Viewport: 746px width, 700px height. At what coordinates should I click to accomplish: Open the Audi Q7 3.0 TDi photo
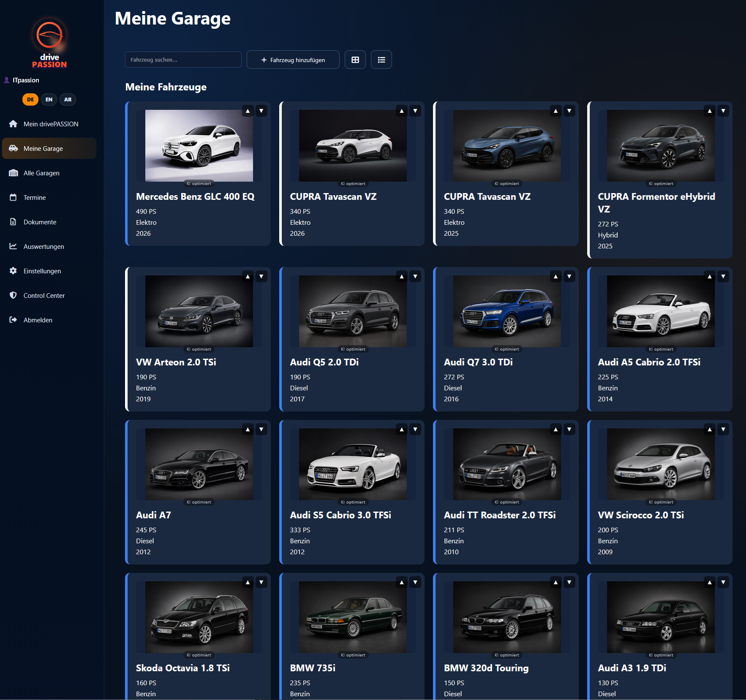(507, 311)
